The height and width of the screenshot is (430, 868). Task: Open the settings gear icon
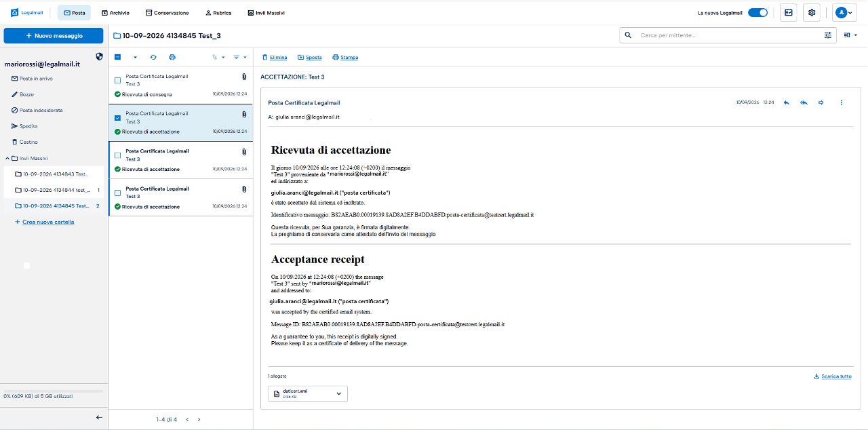[x=812, y=13]
